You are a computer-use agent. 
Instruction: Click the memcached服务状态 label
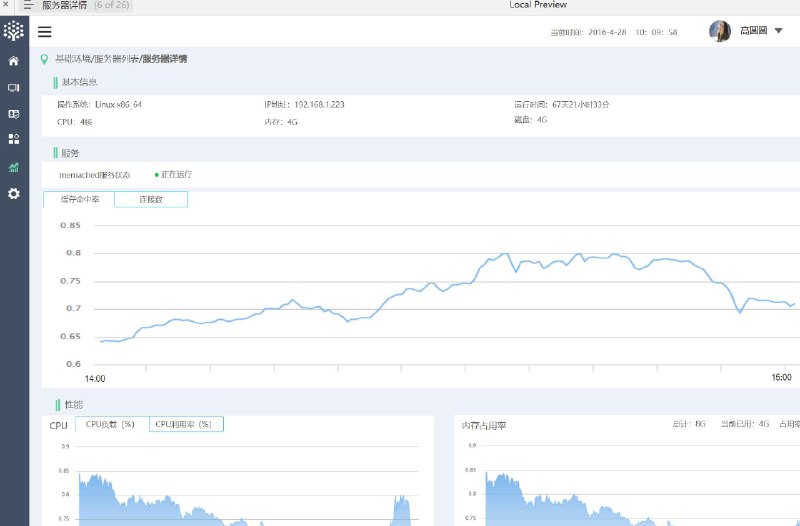[94, 175]
